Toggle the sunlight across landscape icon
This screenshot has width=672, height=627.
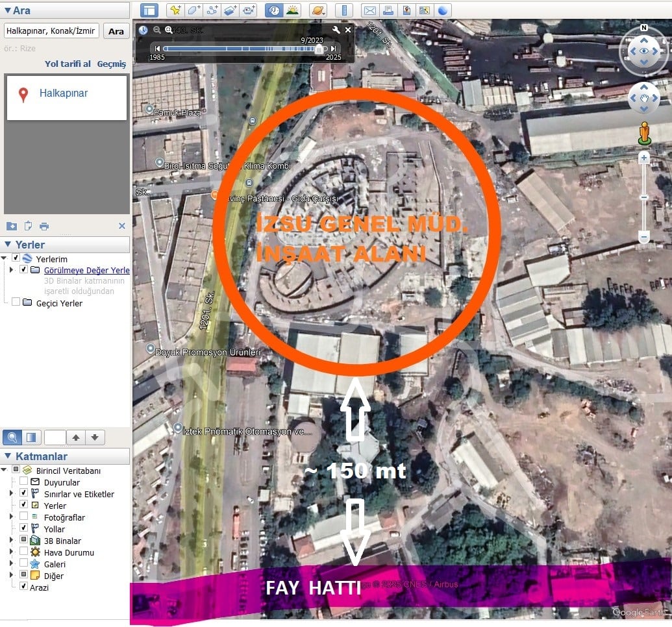292,10
